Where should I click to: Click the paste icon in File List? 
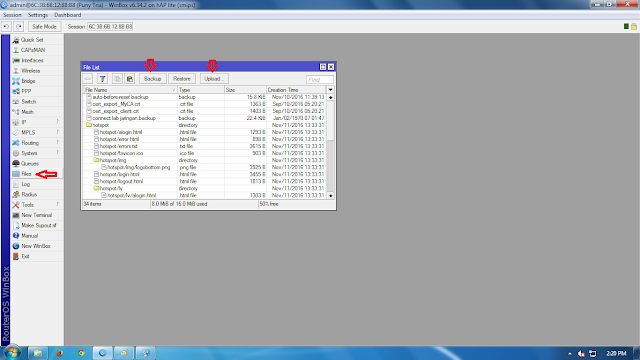(130, 79)
